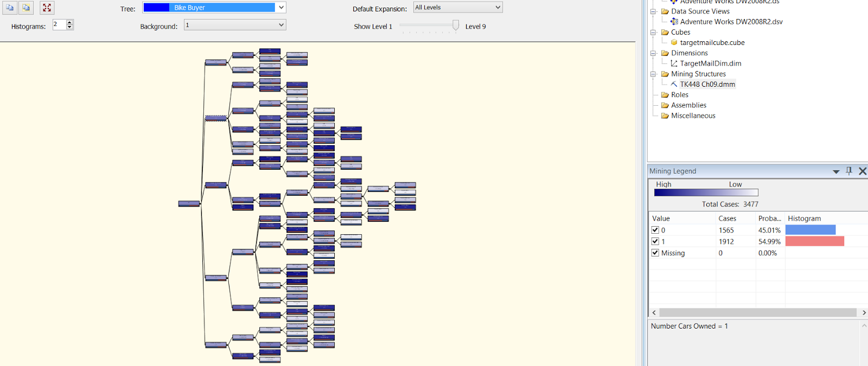868x366 pixels.
Task: Click the probability 45.01% cell
Action: point(769,230)
